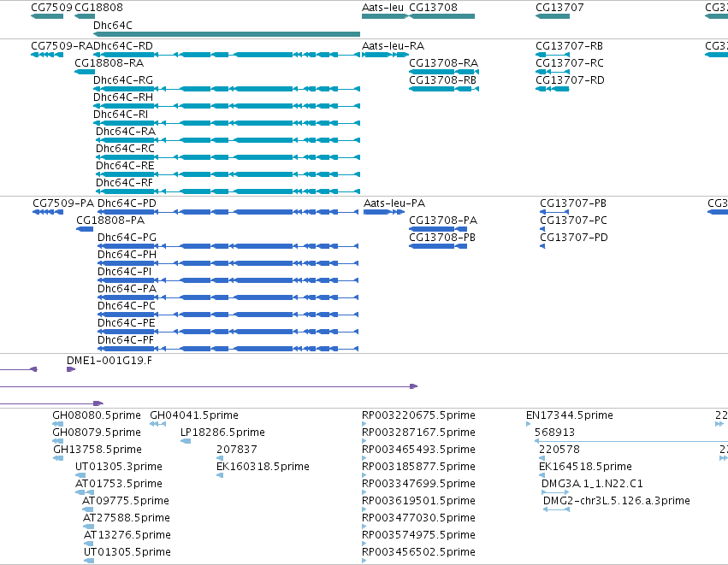Select the RP003287167.5prime EST
Screen dimensions: 728x565
click(364, 441)
